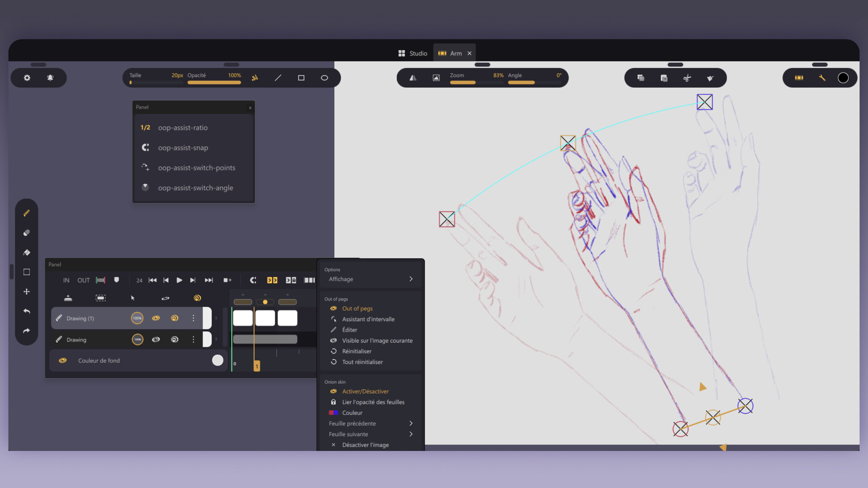
Task: Open the lower Drawing layer three-dot menu
Action: tap(193, 339)
